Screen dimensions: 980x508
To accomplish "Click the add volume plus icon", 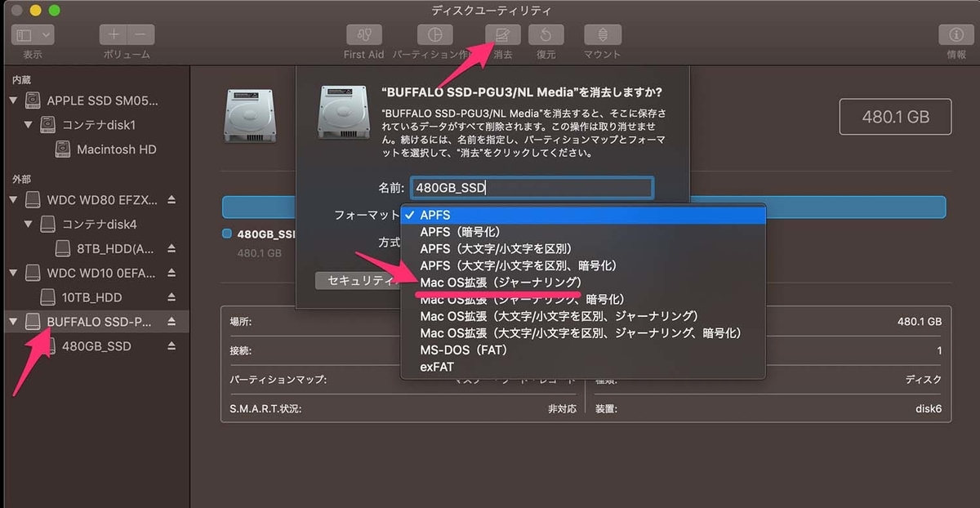I will click(x=113, y=34).
